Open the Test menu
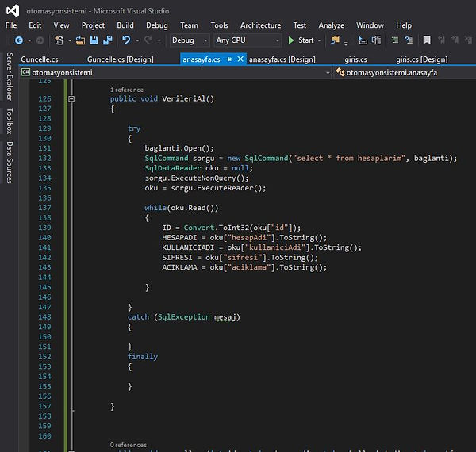The image size is (476, 452). click(x=300, y=25)
